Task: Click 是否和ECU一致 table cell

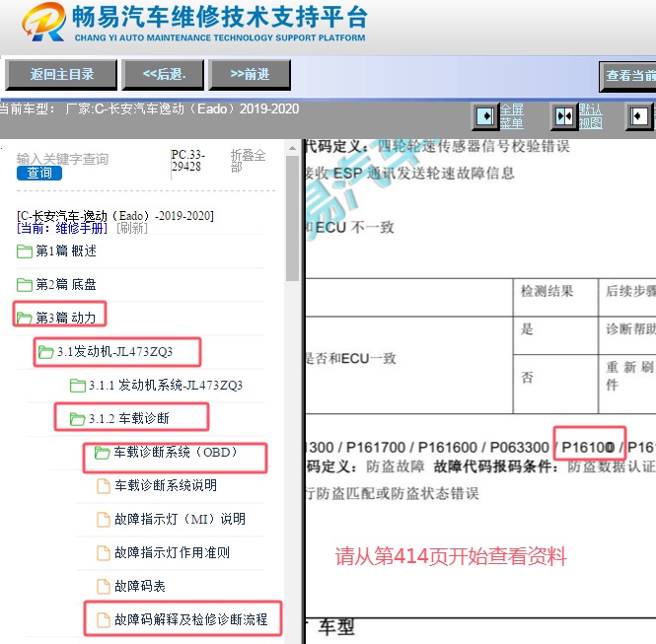Action: [x=409, y=365]
